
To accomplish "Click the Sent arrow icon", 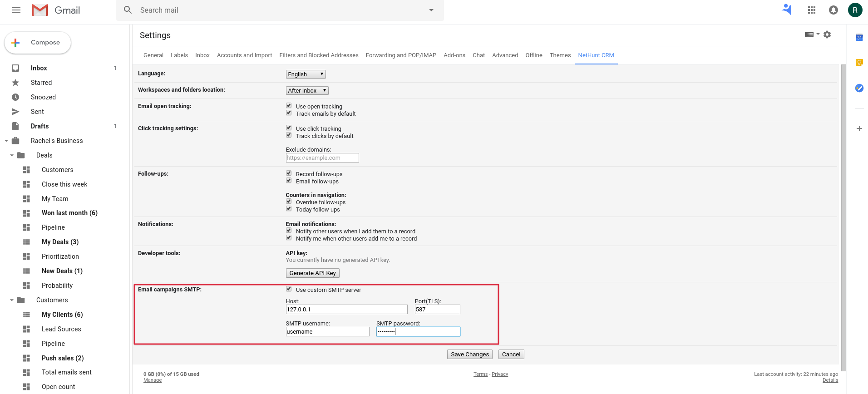I will 15,112.
